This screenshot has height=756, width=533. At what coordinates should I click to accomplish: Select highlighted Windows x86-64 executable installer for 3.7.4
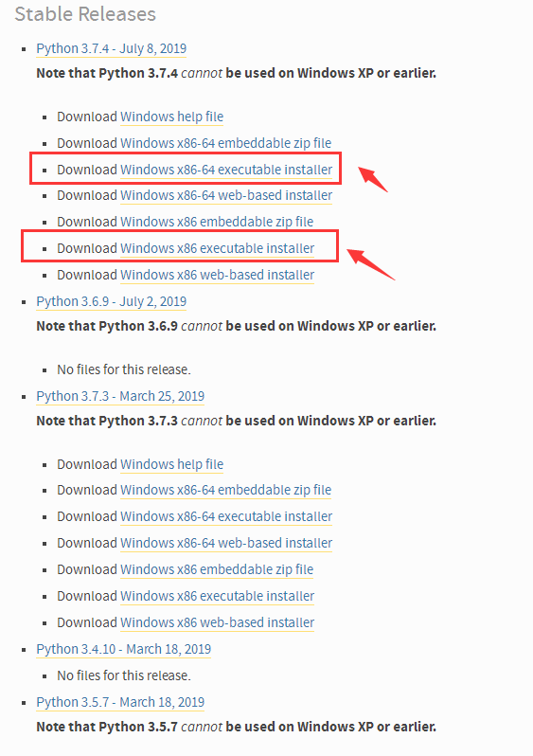pos(226,170)
